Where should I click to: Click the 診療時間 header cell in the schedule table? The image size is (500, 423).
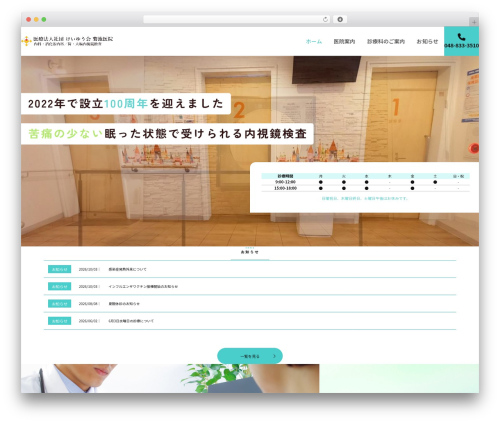[x=285, y=176]
